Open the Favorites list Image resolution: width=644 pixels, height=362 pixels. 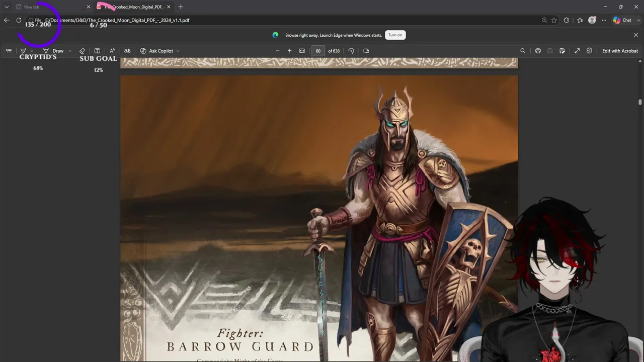tap(580, 20)
